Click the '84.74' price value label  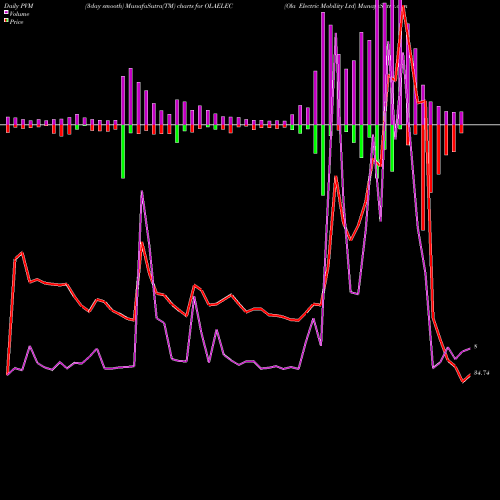click(481, 373)
